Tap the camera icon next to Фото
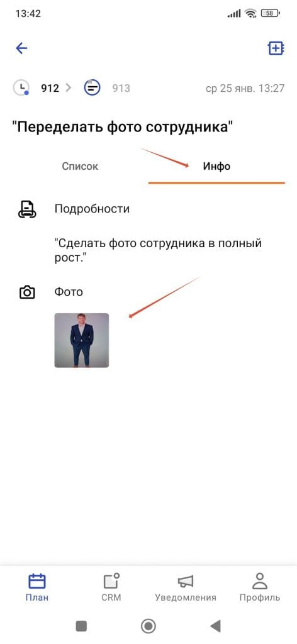Screen dimensions: 297x644 click(x=27, y=292)
